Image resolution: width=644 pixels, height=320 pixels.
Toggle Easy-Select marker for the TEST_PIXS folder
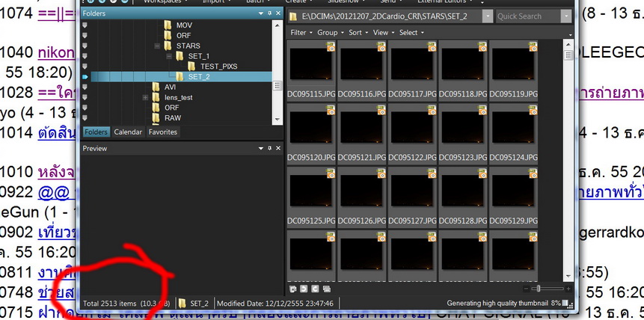coord(85,66)
